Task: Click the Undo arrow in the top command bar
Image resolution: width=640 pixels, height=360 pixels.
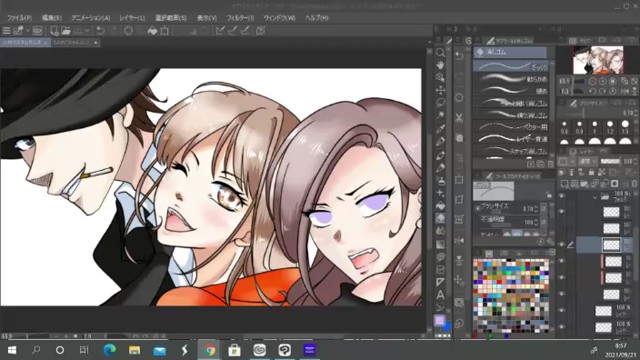Action: [100, 31]
